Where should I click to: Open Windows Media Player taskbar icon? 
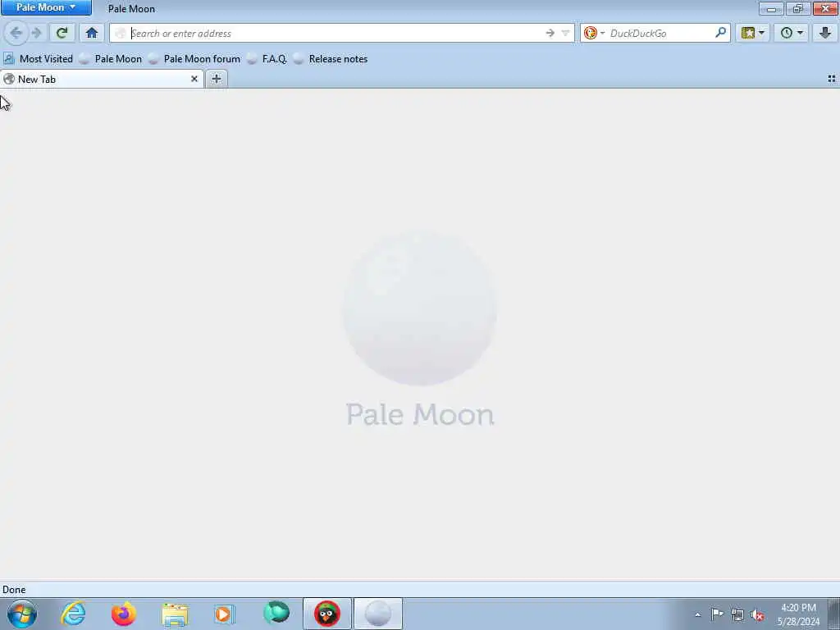pos(225,614)
